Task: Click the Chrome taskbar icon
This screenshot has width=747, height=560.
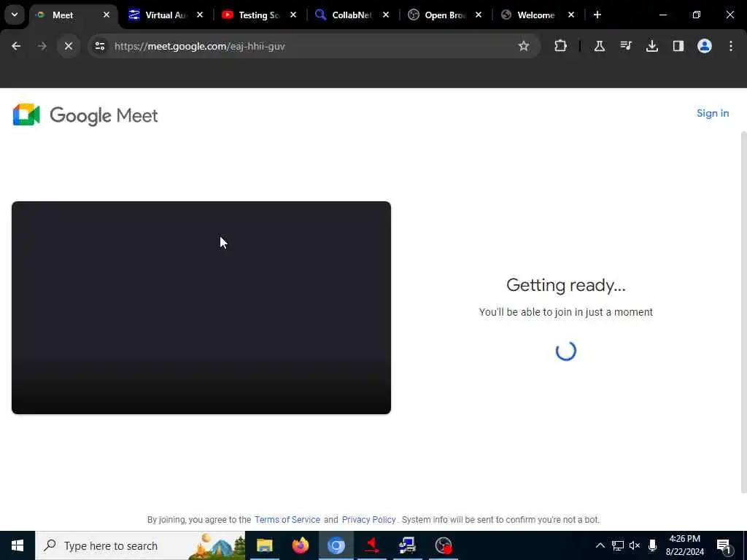Action: pyautogui.click(x=336, y=545)
